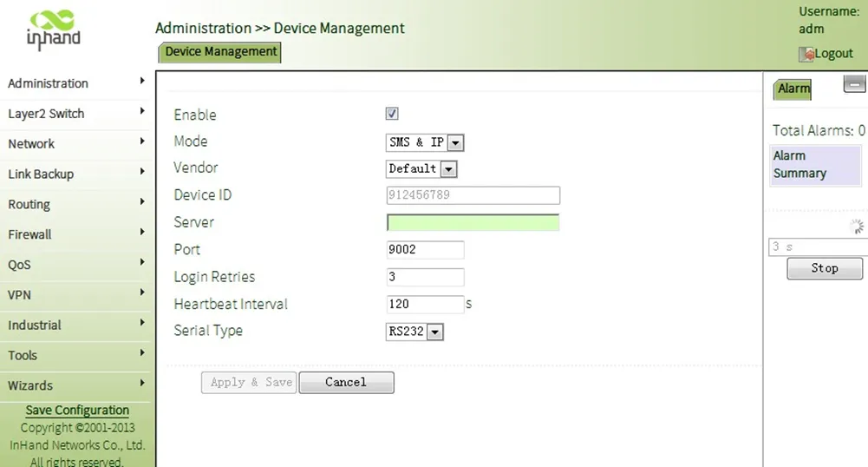The image size is (868, 467).
Task: Open the Mode dropdown (SMS & IP)
Action: point(425,142)
